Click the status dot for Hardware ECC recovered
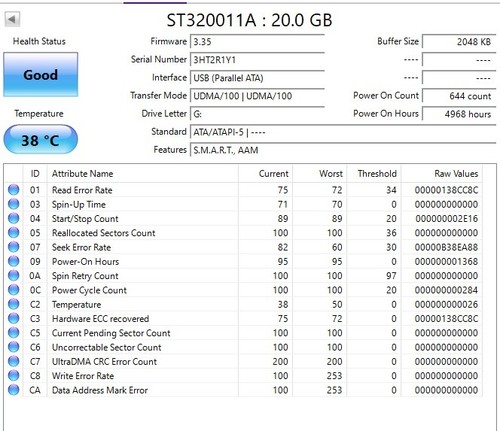 click(x=14, y=318)
